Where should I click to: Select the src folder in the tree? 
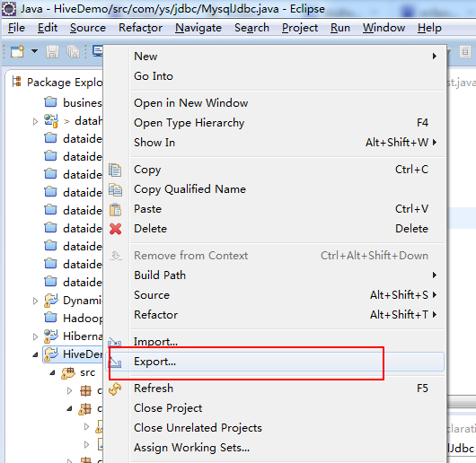(87, 372)
